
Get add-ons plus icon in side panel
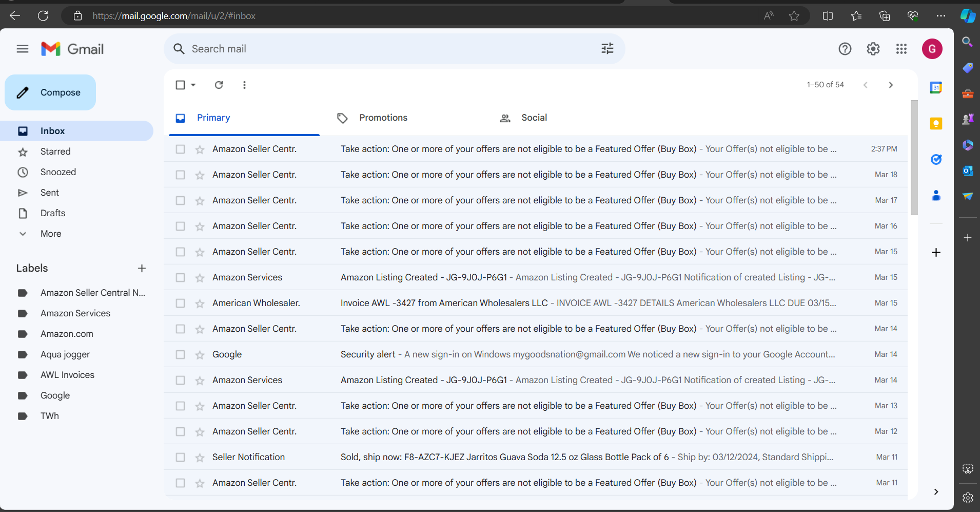pyautogui.click(x=936, y=252)
